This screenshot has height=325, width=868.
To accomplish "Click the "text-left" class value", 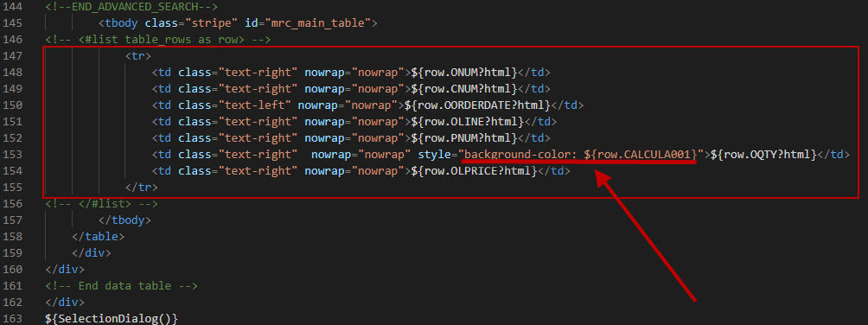I will pyautogui.click(x=255, y=105).
